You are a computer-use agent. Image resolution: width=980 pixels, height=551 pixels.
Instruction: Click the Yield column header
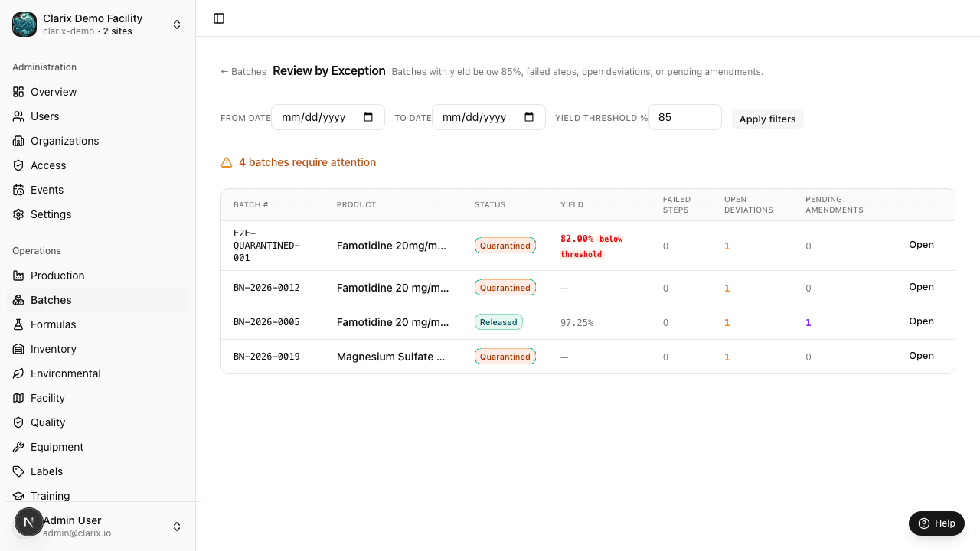pos(572,205)
